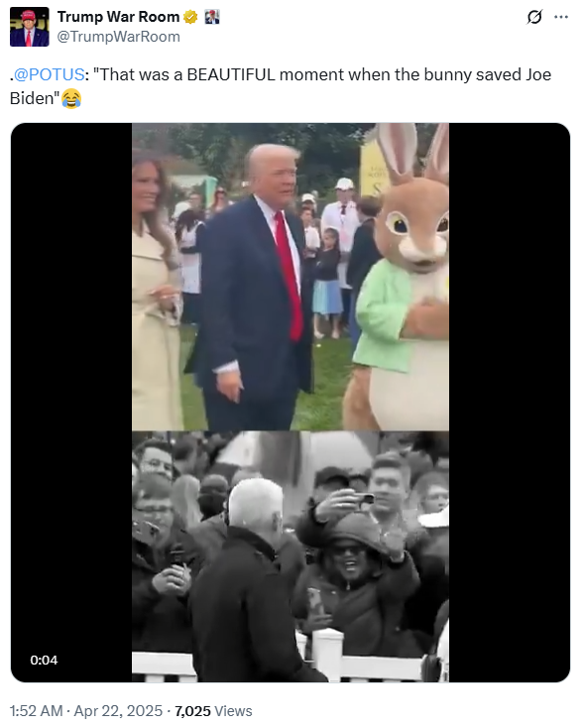
Task: Click the affiliate badge next to checkmark
Action: [212, 18]
